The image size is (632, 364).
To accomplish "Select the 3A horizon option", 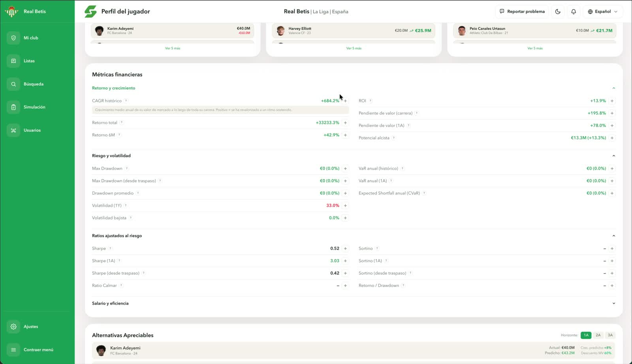I will click(x=610, y=335).
